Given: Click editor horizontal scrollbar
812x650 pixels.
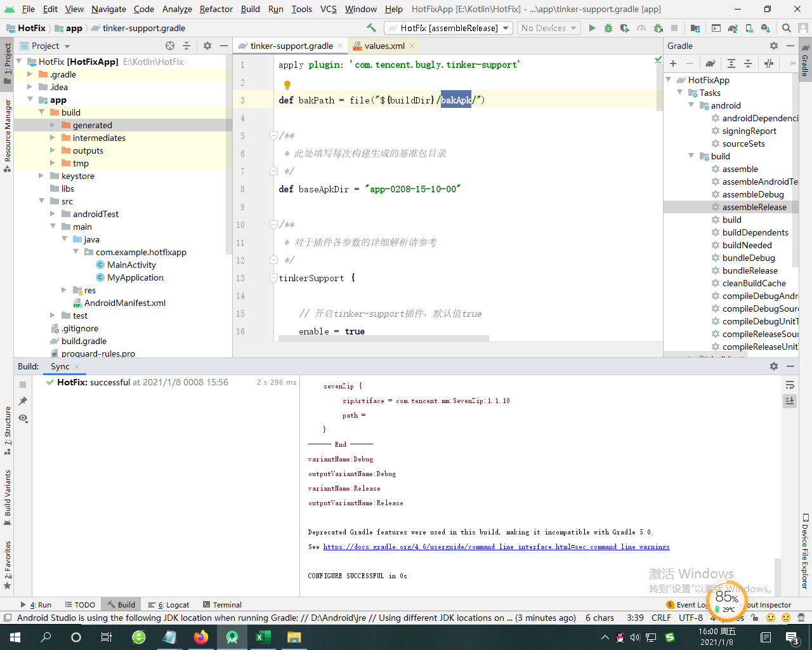Looking at the screenshot, I should click(x=384, y=338).
